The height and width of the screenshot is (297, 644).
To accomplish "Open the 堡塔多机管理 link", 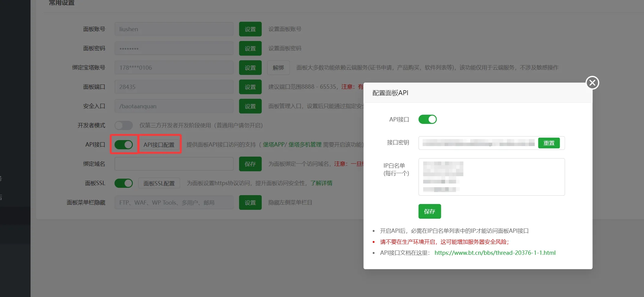I will pos(305,145).
